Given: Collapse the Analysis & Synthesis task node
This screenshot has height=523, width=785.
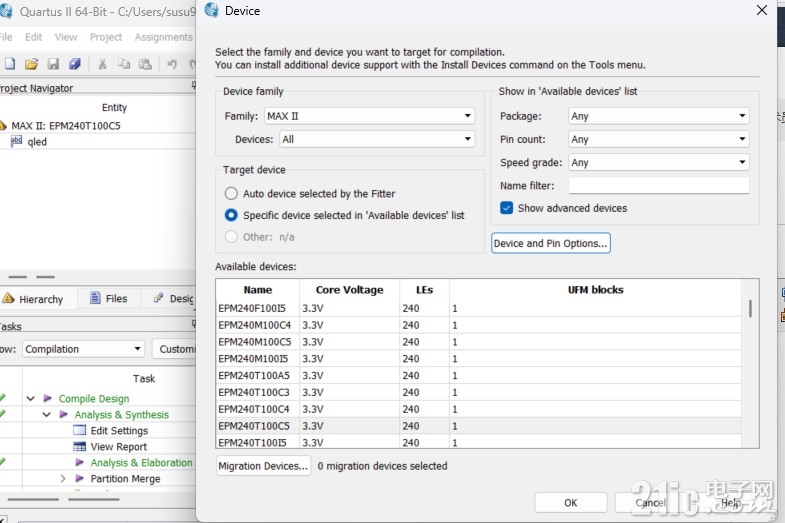Looking at the screenshot, I should tap(47, 414).
